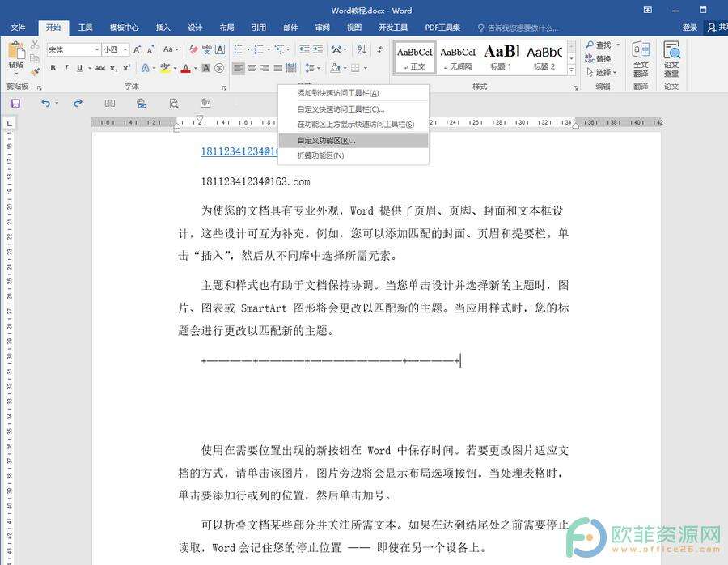Click the Tell Me (告诉我您想要做什么) search box

pyautogui.click(x=518, y=28)
